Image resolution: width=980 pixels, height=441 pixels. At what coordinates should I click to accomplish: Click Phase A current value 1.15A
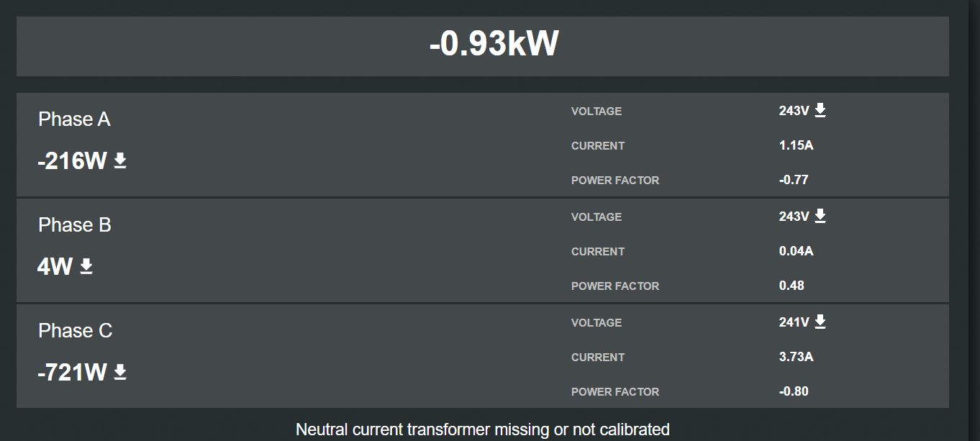pyautogui.click(x=796, y=145)
